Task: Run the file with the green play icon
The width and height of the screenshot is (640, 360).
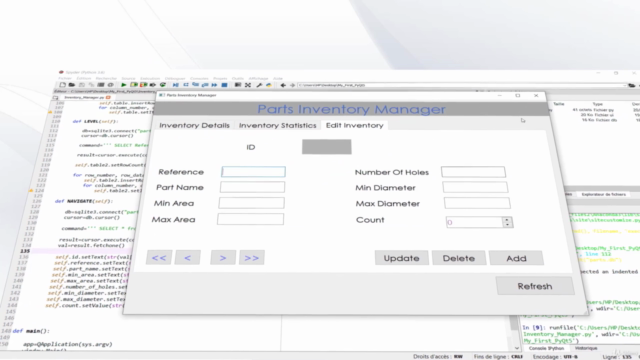Action: [x=123, y=85]
